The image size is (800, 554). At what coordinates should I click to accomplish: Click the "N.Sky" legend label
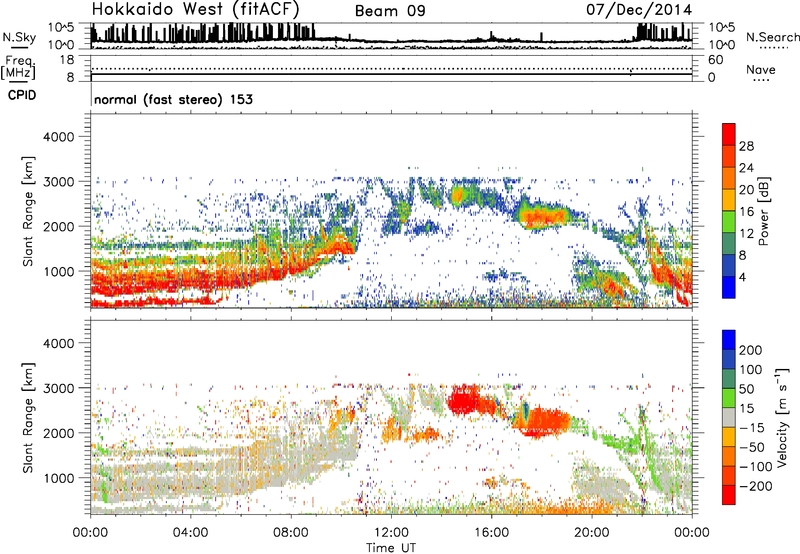[19, 37]
